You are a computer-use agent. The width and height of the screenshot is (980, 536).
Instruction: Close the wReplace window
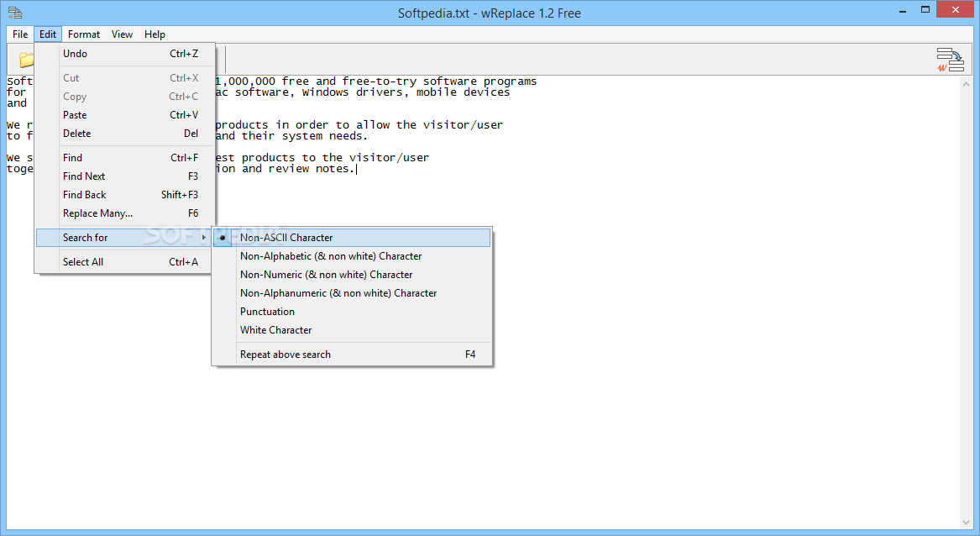(x=955, y=9)
